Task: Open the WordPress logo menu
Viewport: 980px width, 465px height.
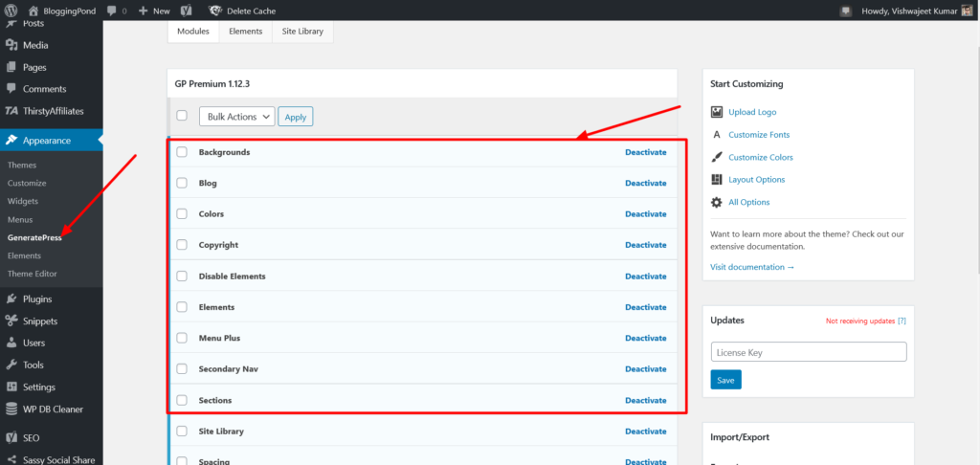Action: [x=11, y=11]
